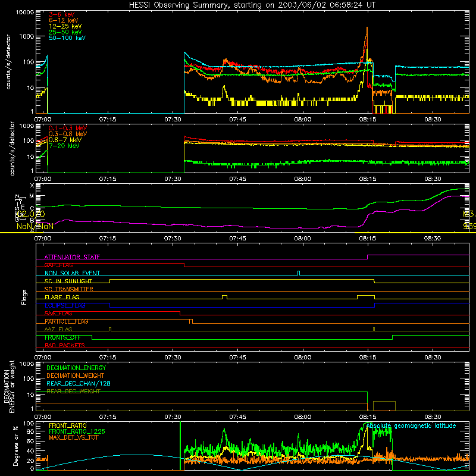The image size is (476, 476).
Task: Pick the BAD_PACKETS flag label
Action: click(x=64, y=346)
